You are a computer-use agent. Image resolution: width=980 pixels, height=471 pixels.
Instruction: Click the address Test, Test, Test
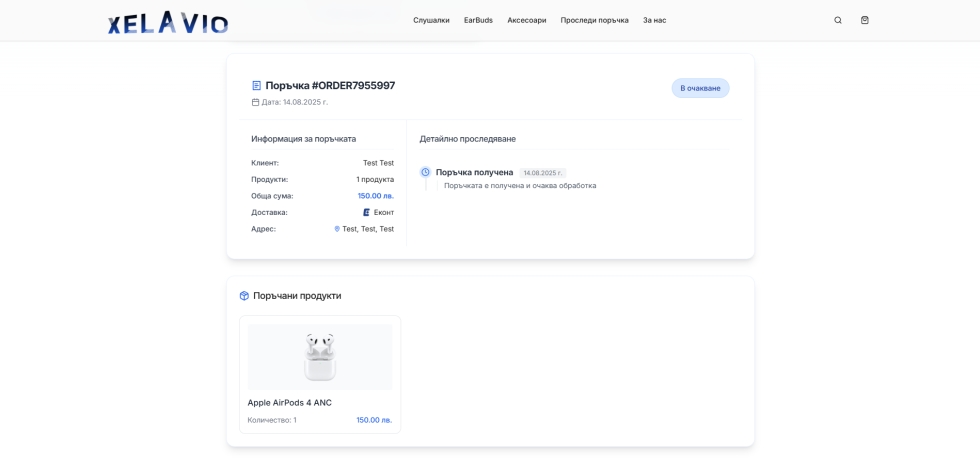coord(368,229)
